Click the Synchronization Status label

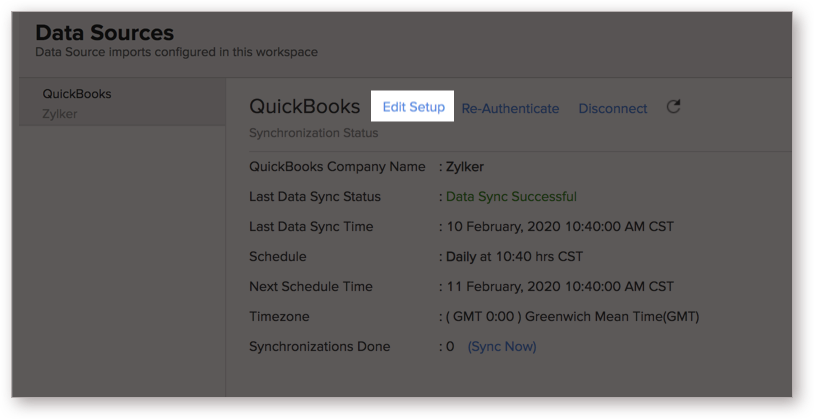tap(314, 133)
